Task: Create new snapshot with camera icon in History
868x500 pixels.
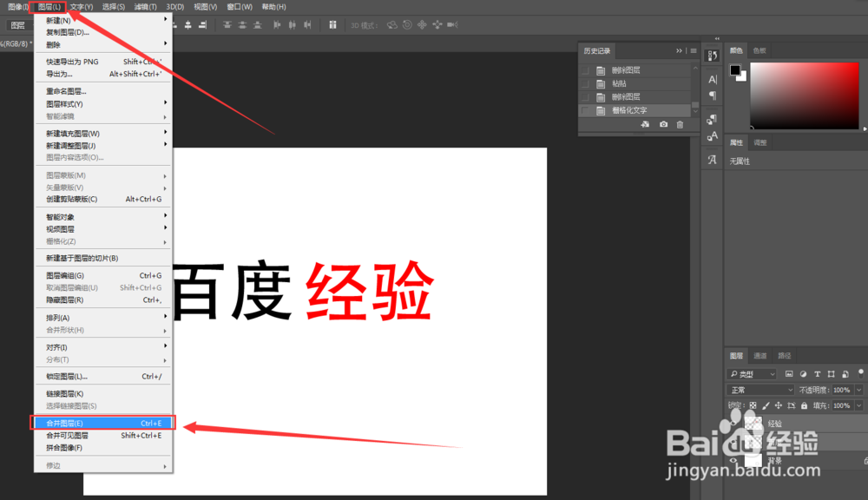Action: click(664, 124)
